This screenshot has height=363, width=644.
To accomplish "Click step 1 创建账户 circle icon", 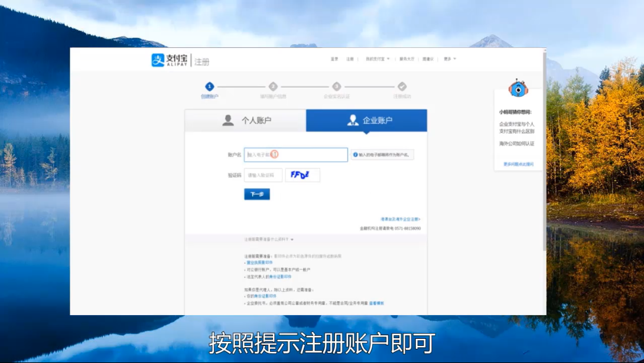I will point(209,86).
